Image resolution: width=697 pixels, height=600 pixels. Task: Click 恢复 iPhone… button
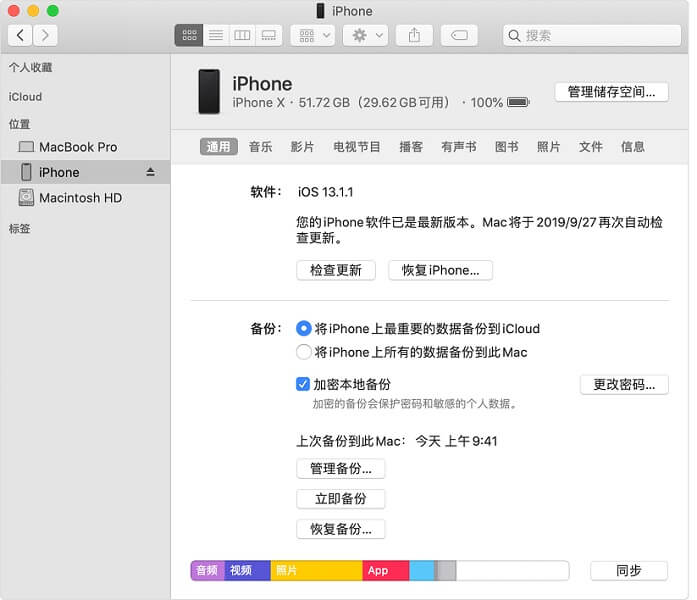tap(441, 270)
